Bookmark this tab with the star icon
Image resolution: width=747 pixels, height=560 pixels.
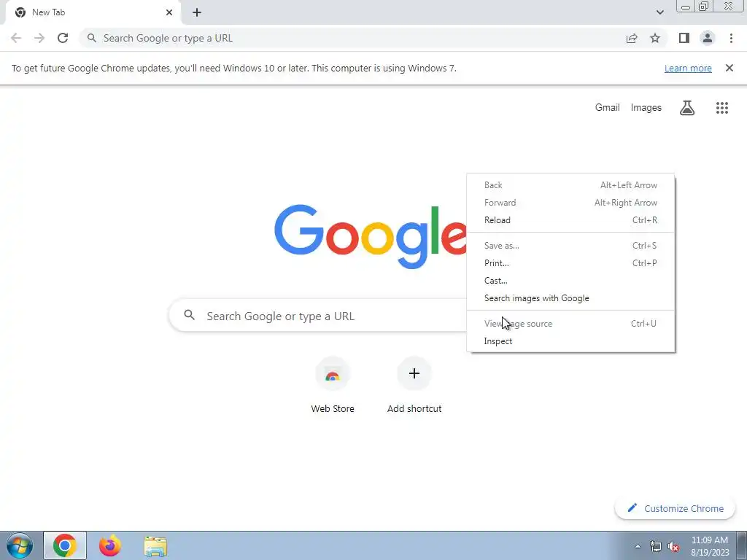[655, 38]
